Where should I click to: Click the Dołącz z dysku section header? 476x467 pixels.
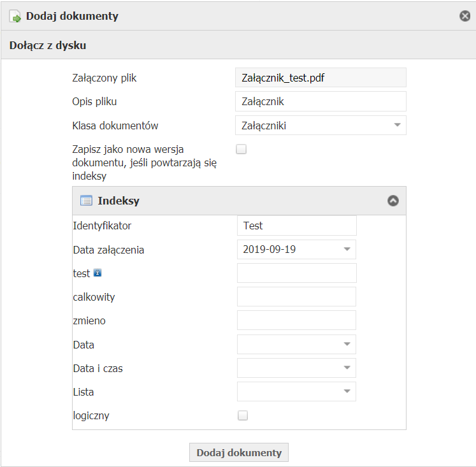tap(48, 46)
